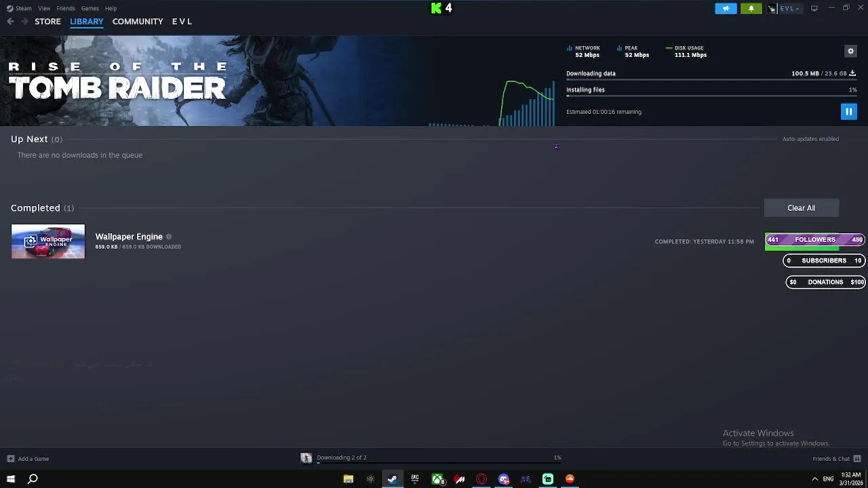Viewport: 868px width, 488px height.
Task: Open the announcements megaphone button
Action: (726, 8)
